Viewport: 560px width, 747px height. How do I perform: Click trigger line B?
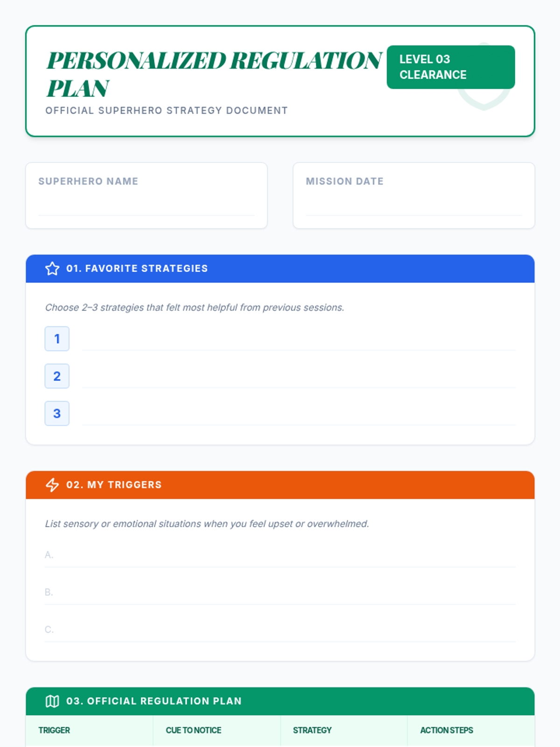pos(280,592)
